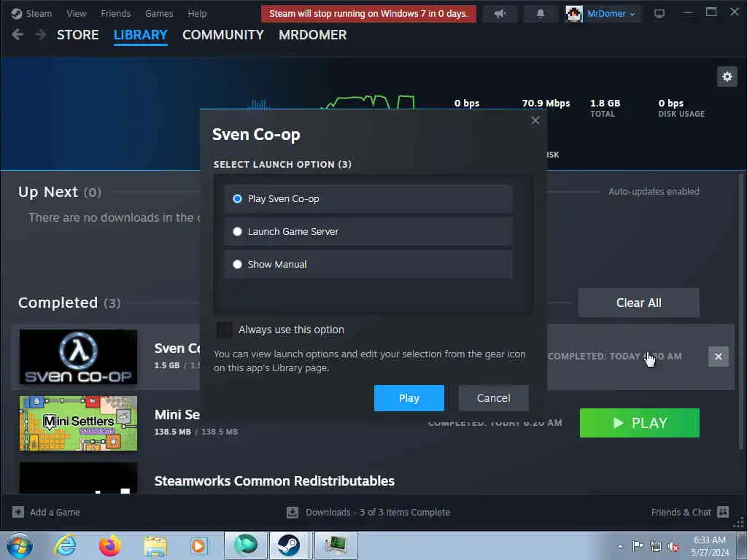The image size is (747, 560).
Task: Click the MrDomer avatar picture
Action: (574, 14)
